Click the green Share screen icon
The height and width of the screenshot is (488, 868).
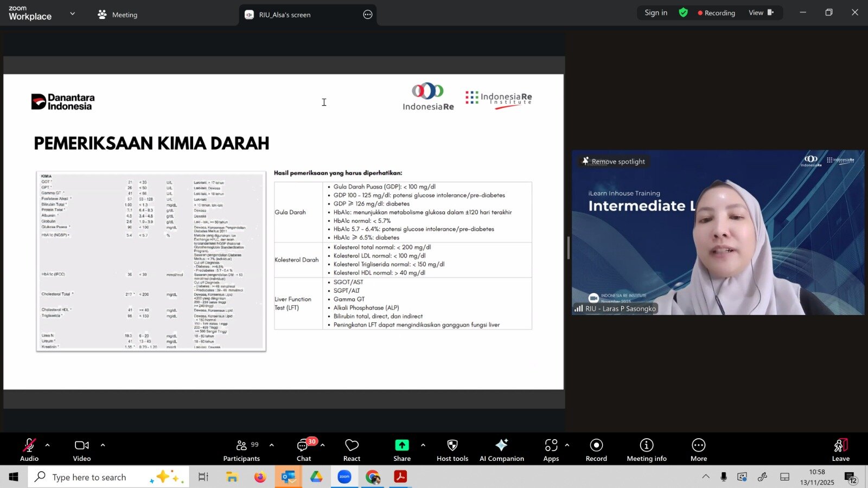point(401,445)
